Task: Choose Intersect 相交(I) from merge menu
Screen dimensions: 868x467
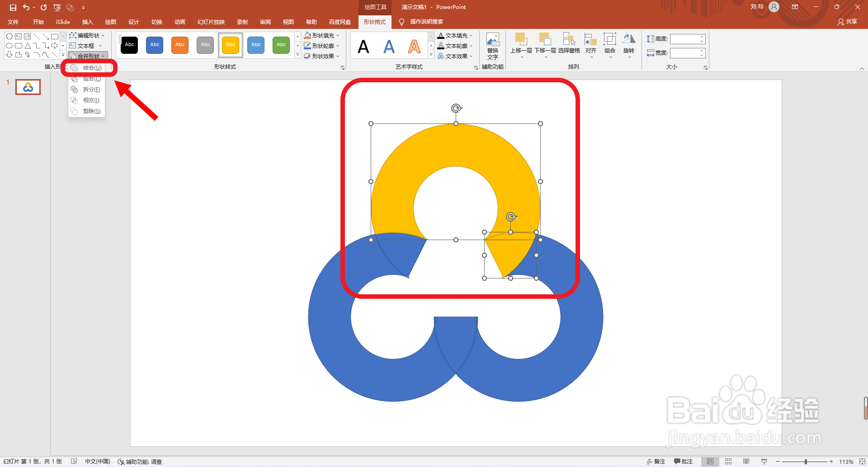Action: point(87,100)
